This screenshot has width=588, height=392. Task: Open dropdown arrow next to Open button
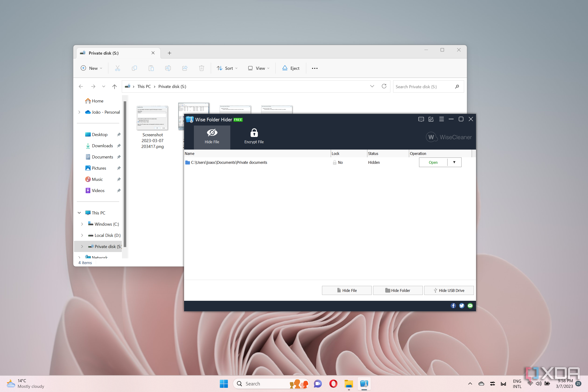[454, 162]
